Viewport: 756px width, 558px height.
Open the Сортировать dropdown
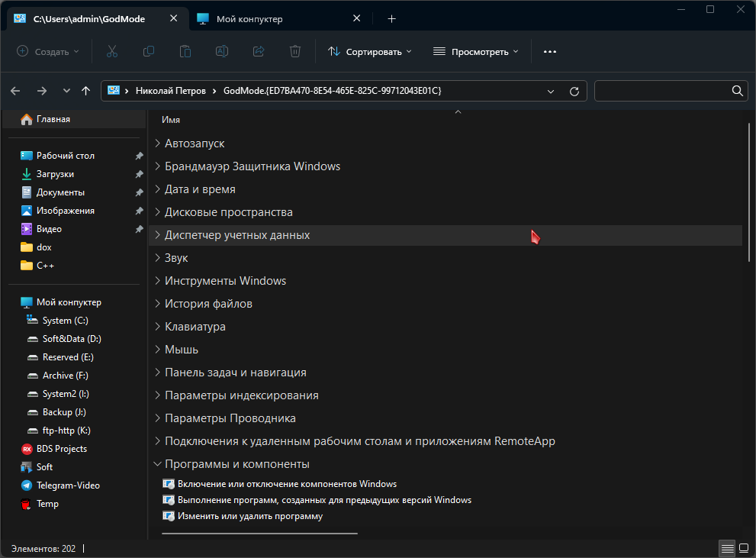[x=370, y=52]
